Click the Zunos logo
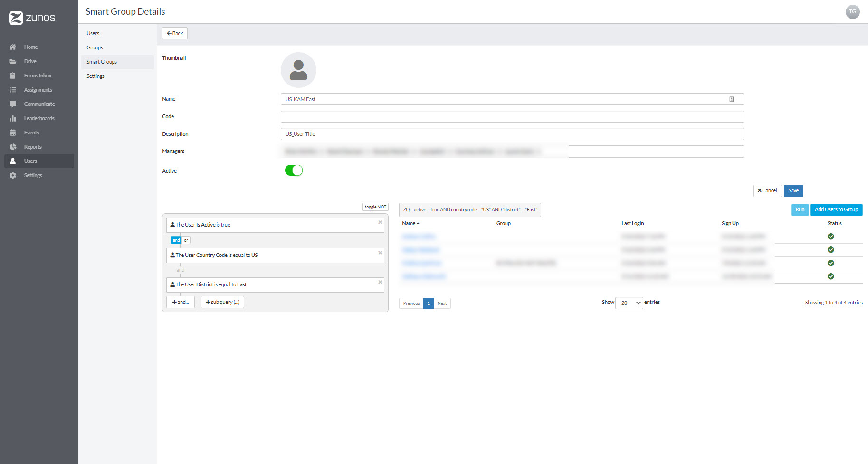This screenshot has width=868, height=464. coord(32,18)
